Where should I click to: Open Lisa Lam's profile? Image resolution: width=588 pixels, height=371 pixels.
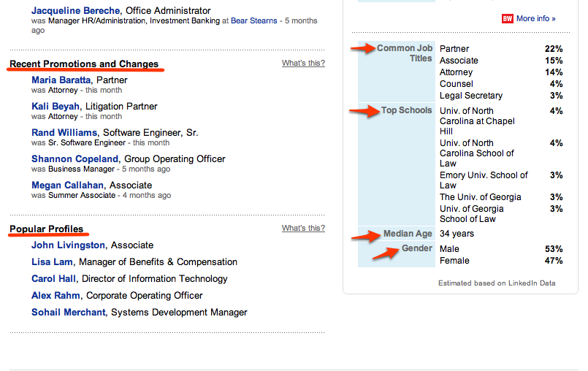click(x=52, y=262)
